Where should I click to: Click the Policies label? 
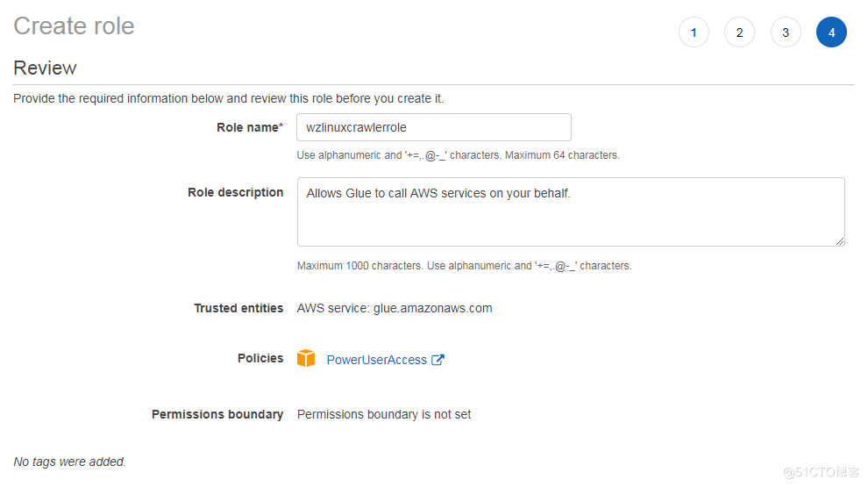(x=260, y=359)
